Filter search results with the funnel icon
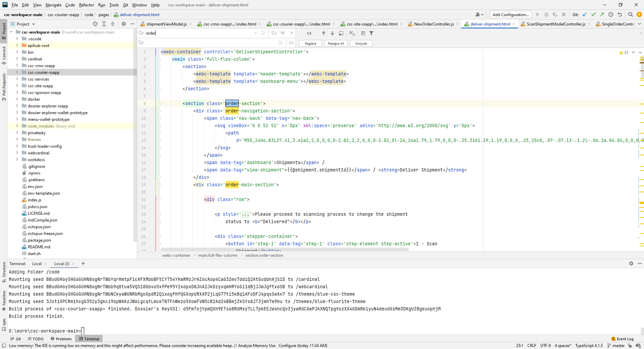The image size is (644, 349). [371, 33]
